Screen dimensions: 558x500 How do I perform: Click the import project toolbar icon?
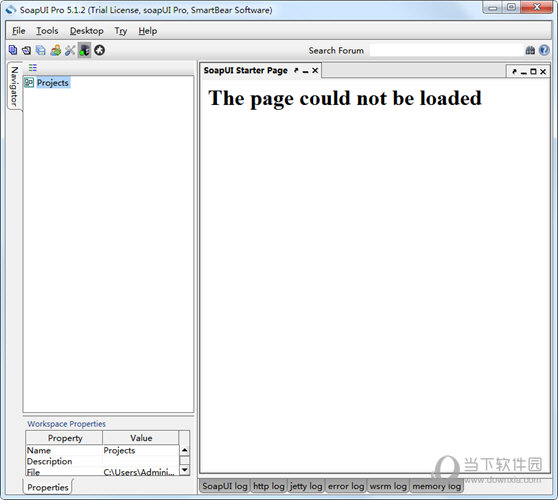pyautogui.click(x=26, y=50)
